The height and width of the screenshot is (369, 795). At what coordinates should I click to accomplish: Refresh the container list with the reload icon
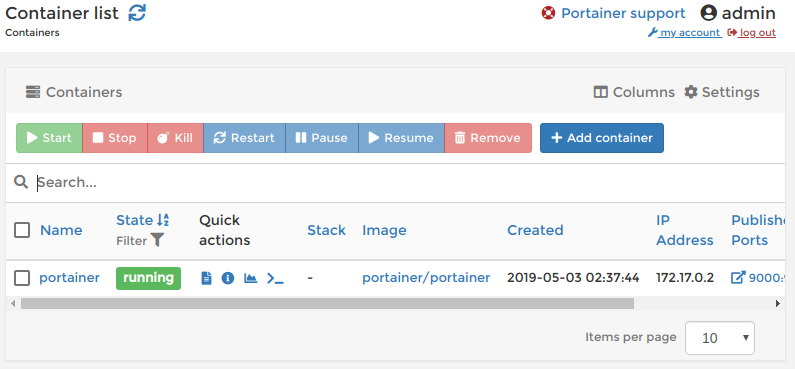[x=137, y=13]
